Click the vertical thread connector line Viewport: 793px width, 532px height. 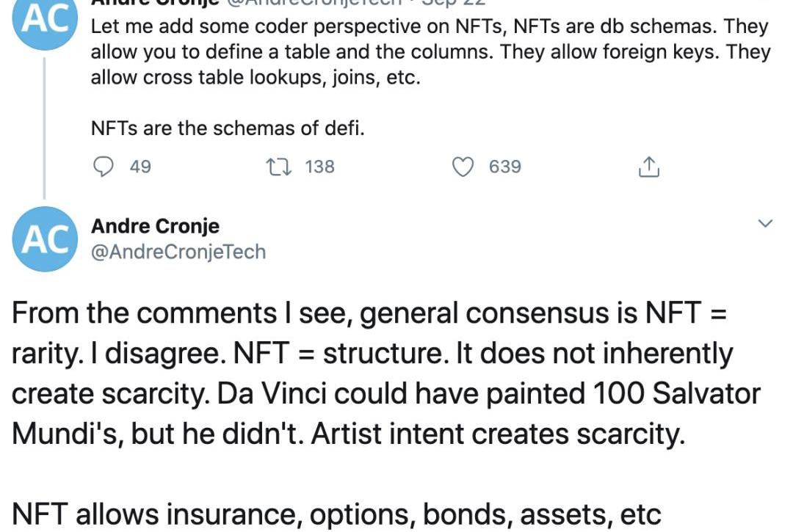point(45,128)
